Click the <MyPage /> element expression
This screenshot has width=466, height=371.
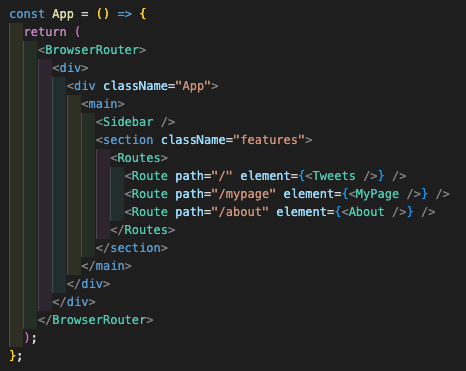click(x=385, y=194)
